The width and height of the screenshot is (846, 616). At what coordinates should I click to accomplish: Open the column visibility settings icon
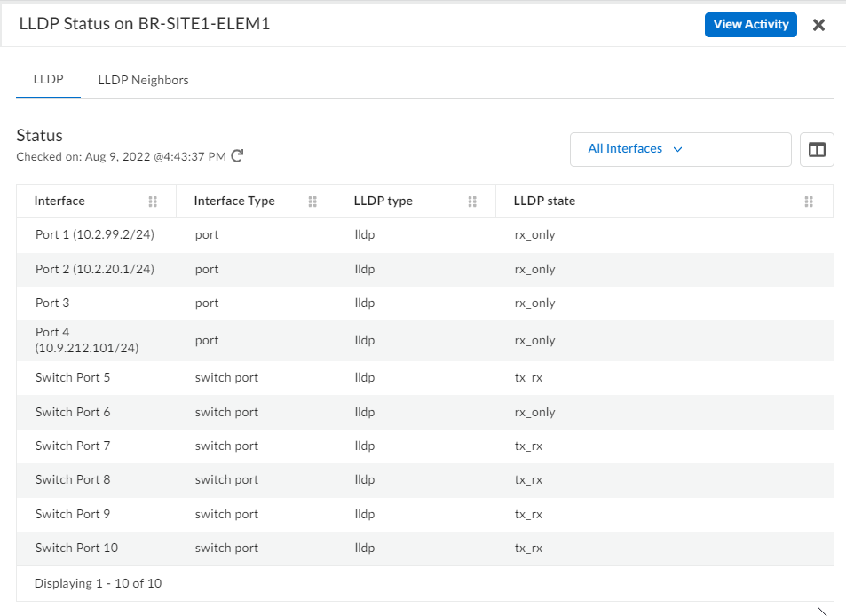point(816,149)
